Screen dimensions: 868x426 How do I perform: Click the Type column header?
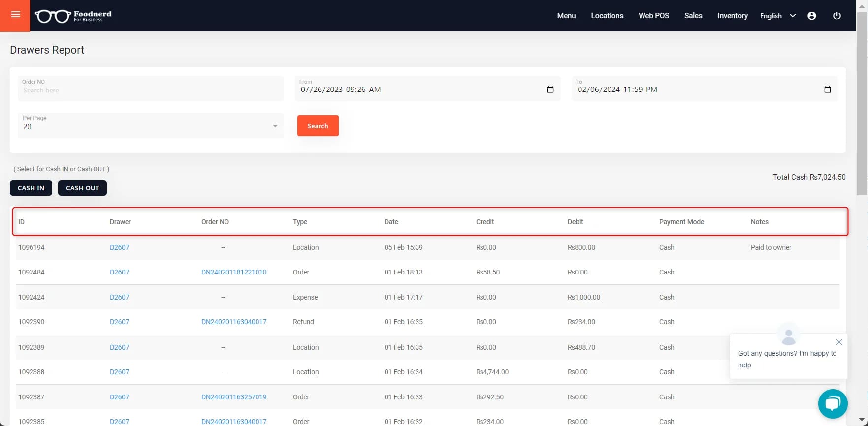pos(300,222)
